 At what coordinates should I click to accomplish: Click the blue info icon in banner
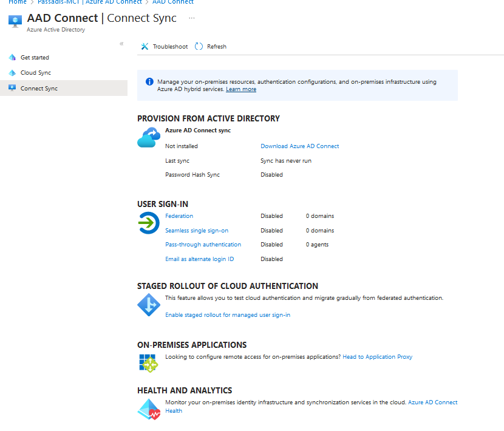click(x=149, y=81)
